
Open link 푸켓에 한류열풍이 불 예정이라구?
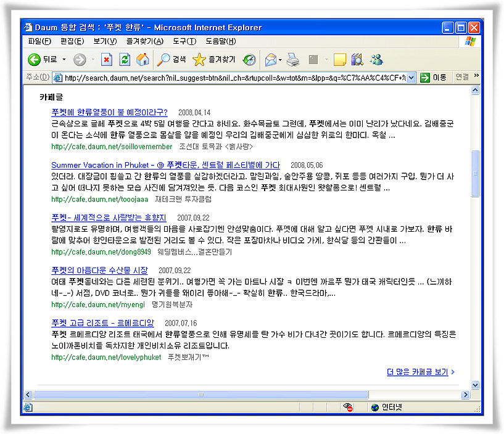pos(109,112)
